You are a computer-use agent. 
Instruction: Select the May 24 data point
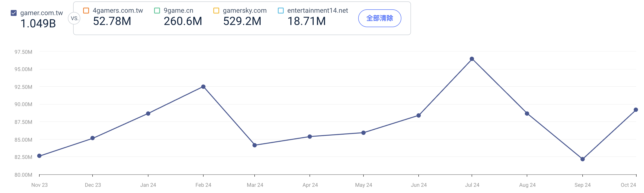[363, 133]
